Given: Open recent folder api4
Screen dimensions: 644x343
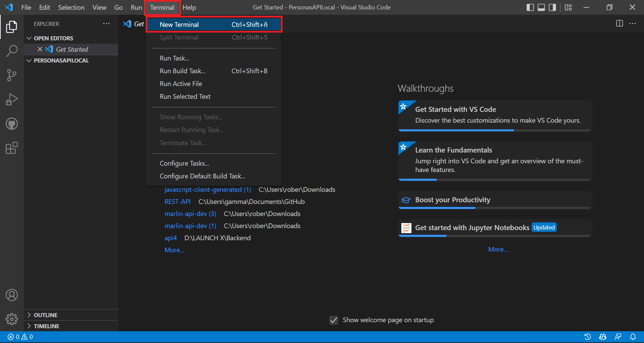Looking at the screenshot, I should pos(170,238).
